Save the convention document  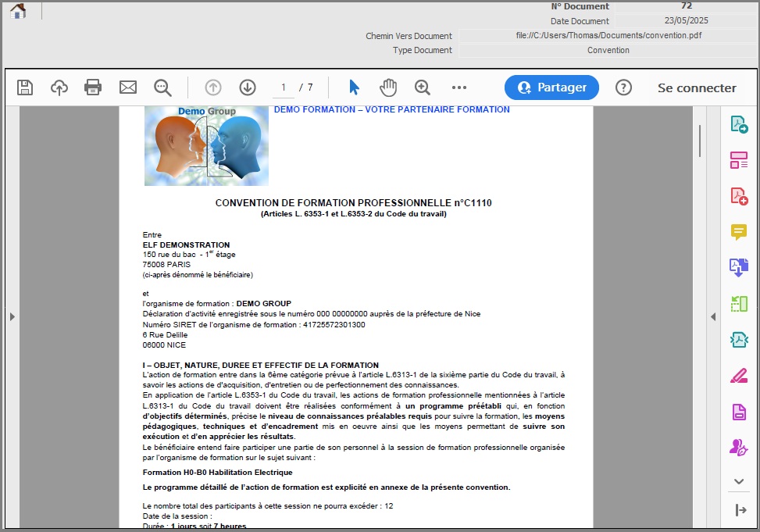point(25,87)
